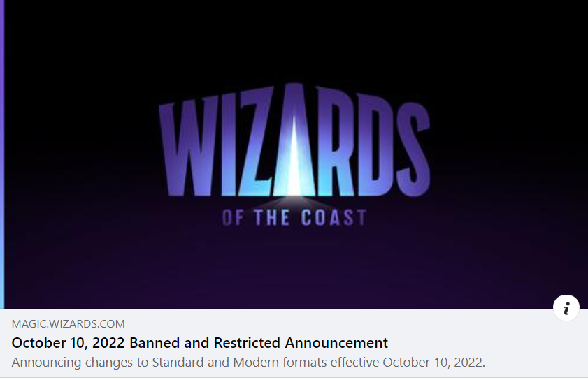Image resolution: width=588 pixels, height=380 pixels.
Task: Click the description about Standard and Modern formats
Action: point(248,363)
